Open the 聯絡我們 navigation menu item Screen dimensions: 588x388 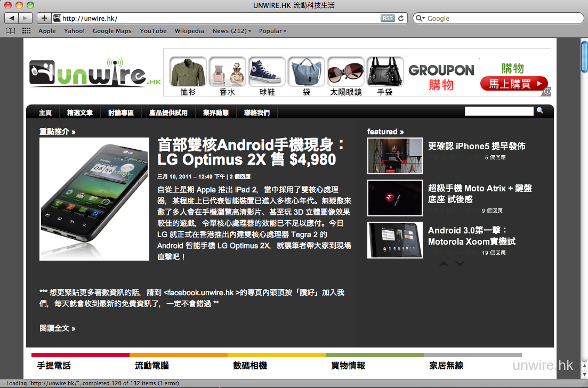point(257,113)
